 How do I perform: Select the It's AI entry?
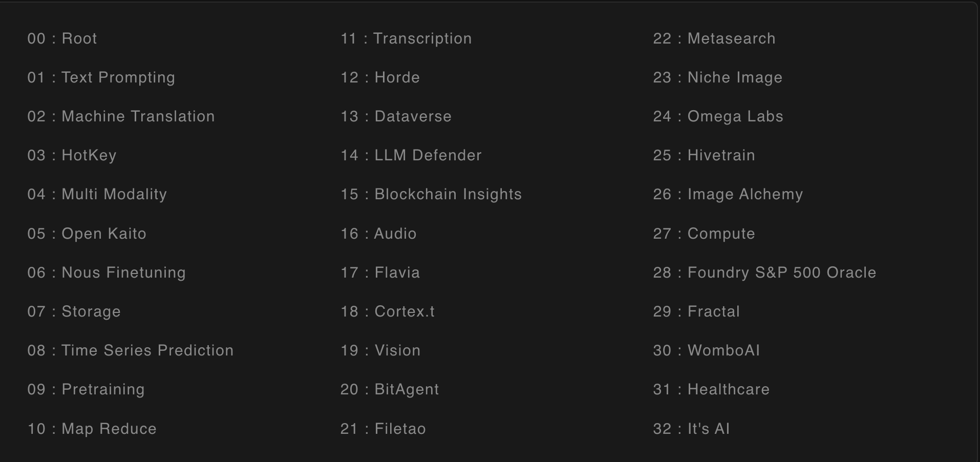(691, 429)
